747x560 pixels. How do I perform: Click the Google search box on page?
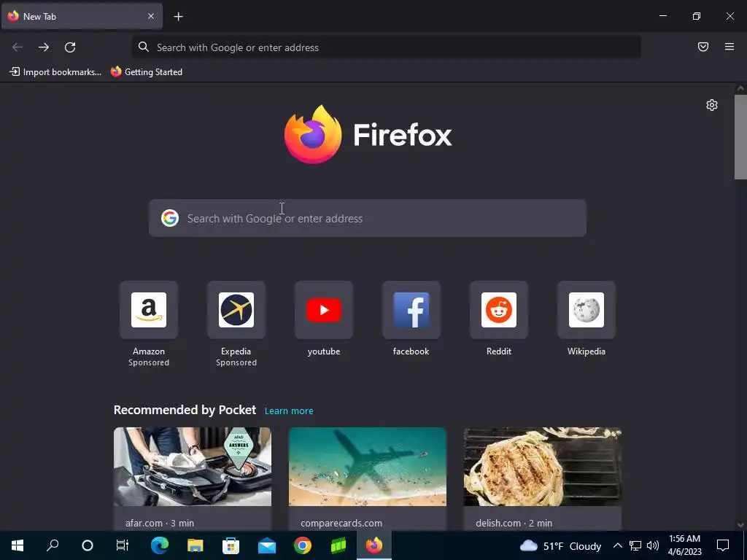point(368,218)
